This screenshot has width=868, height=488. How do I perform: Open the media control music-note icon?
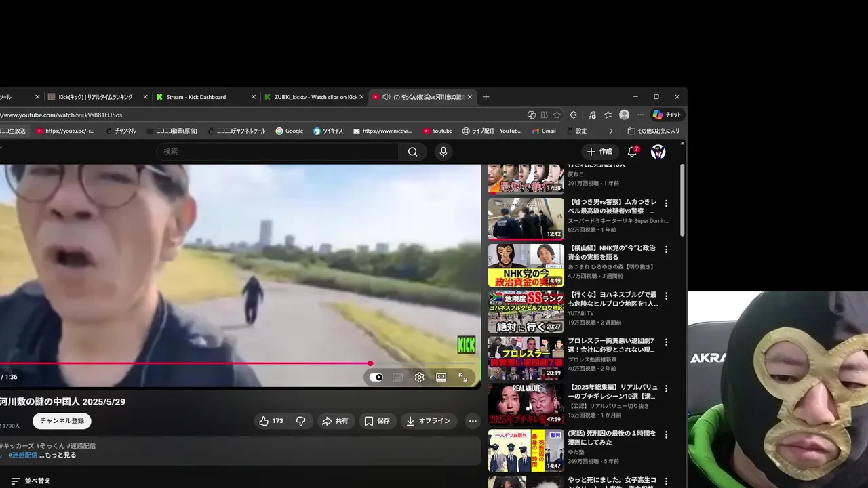pyautogui.click(x=592, y=115)
